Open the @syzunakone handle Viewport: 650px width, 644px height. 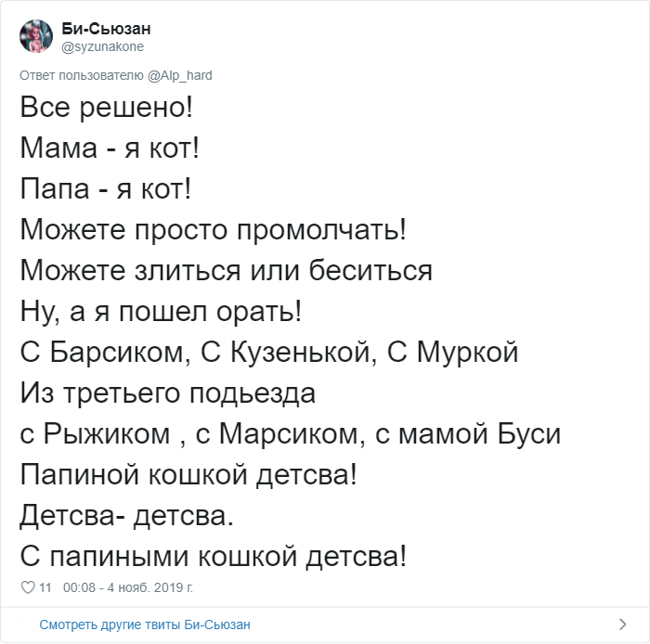click(102, 46)
